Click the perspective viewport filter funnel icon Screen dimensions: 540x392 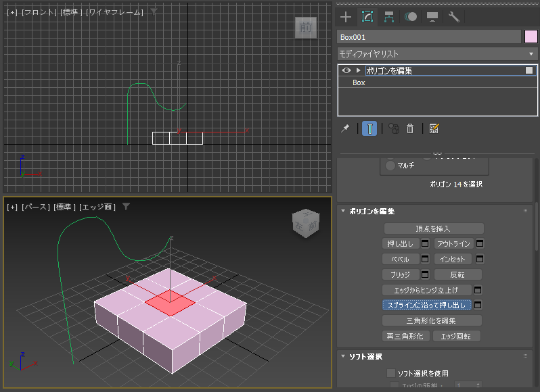127,206
